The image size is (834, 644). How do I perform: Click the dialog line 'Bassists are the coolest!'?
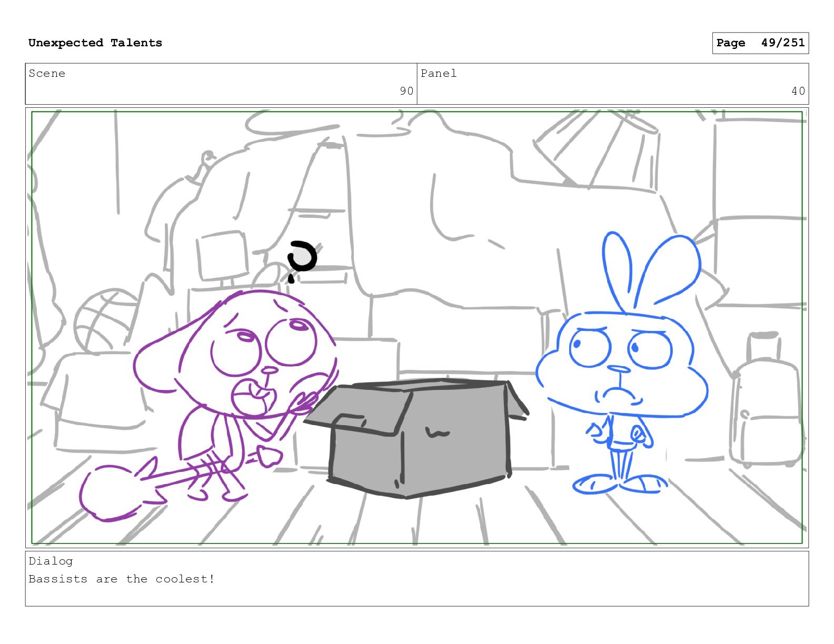(122, 579)
